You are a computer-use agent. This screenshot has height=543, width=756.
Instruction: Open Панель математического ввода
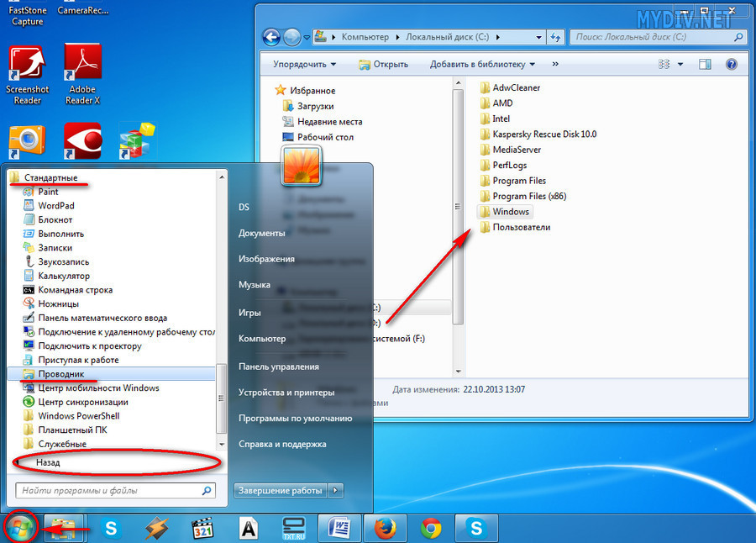pyautogui.click(x=96, y=318)
